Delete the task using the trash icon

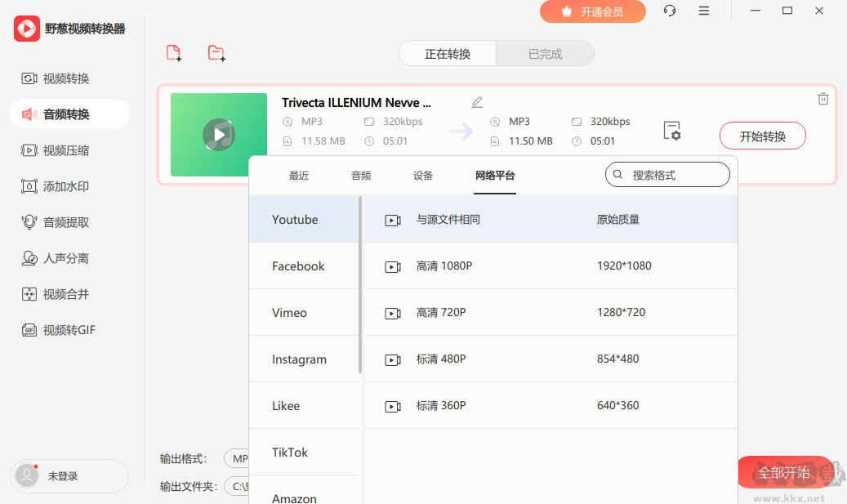823,97
